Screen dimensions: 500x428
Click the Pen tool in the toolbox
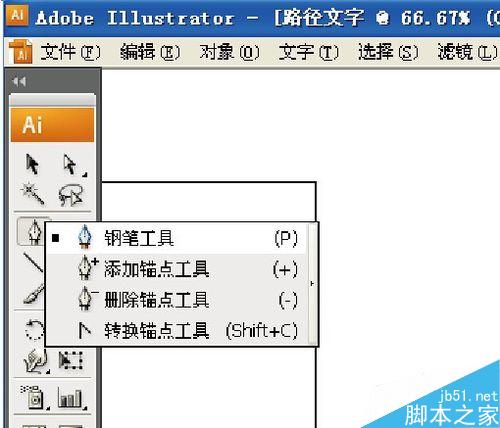(31, 231)
